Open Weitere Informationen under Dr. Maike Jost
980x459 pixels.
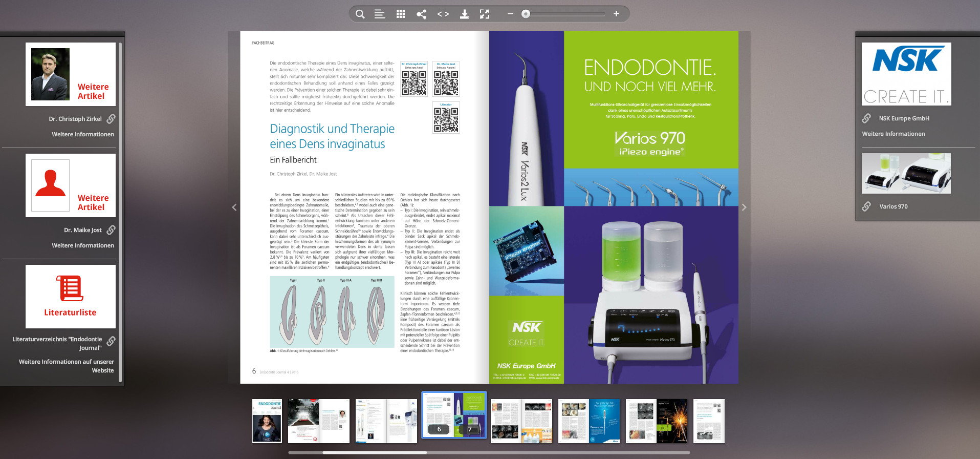83,245
